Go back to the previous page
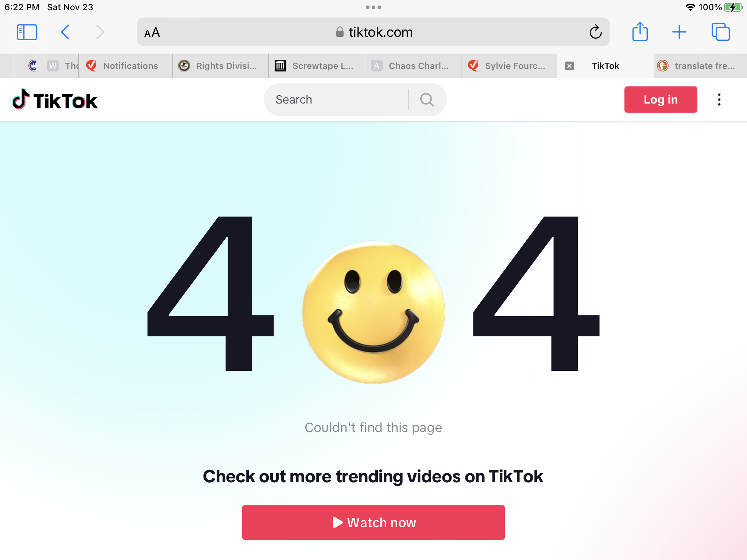The image size is (747, 560). (x=65, y=32)
